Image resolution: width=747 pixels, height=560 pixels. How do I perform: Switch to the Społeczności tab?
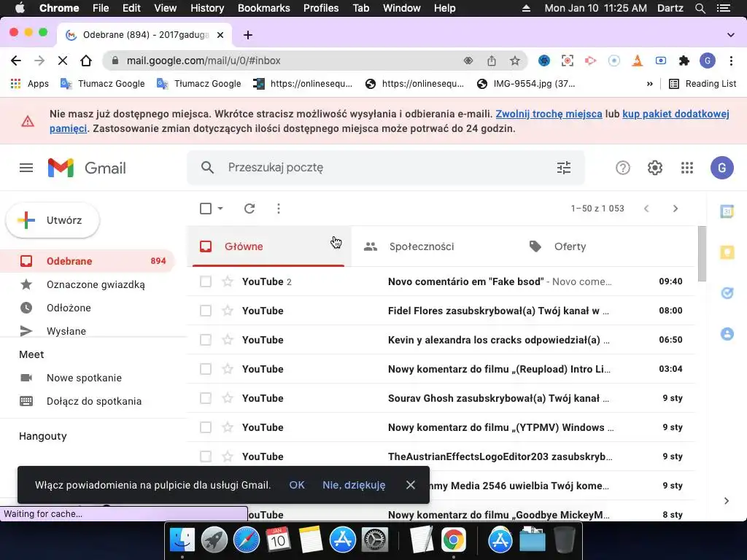pos(433,246)
